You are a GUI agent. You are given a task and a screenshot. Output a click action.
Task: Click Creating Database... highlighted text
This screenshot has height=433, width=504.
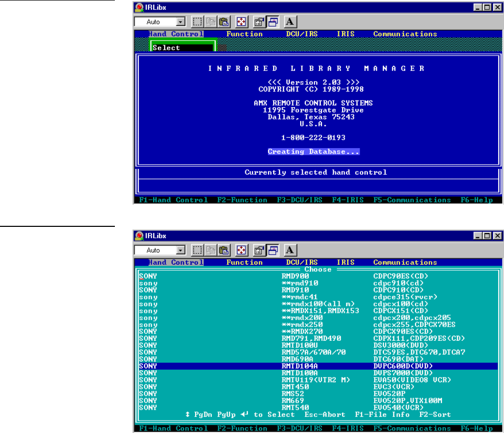[314, 152]
